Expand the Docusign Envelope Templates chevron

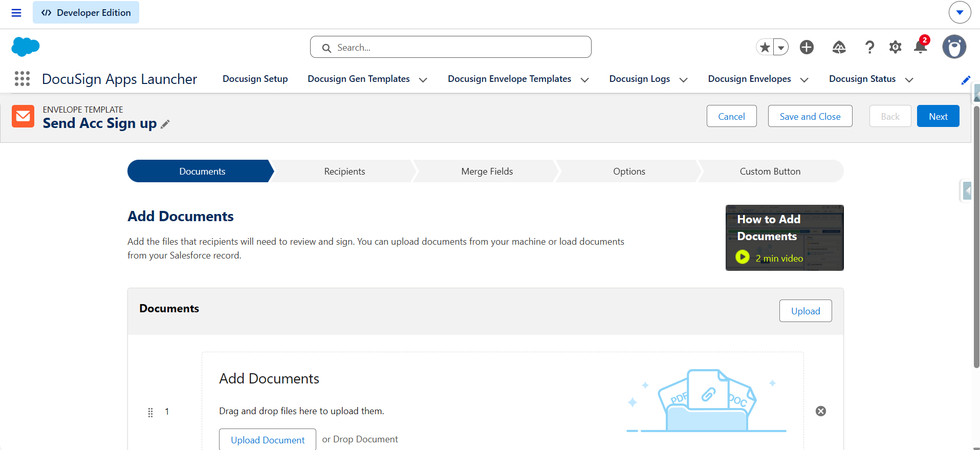[x=585, y=80]
